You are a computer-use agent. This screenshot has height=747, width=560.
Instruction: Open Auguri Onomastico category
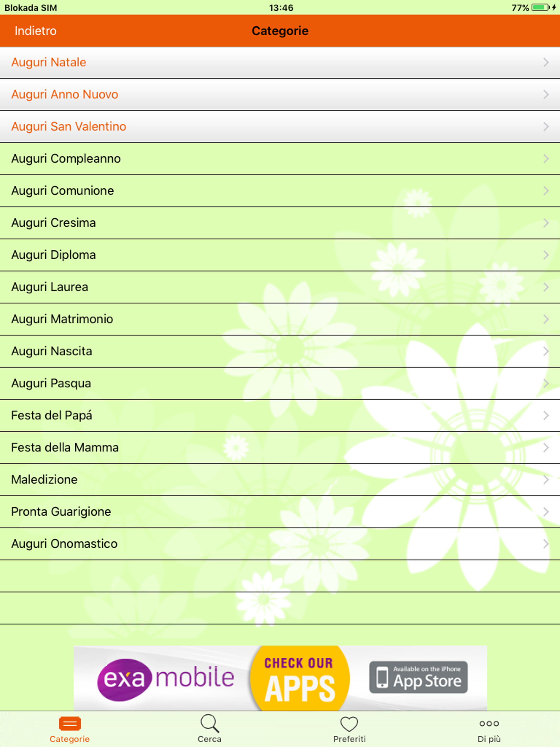click(x=64, y=544)
